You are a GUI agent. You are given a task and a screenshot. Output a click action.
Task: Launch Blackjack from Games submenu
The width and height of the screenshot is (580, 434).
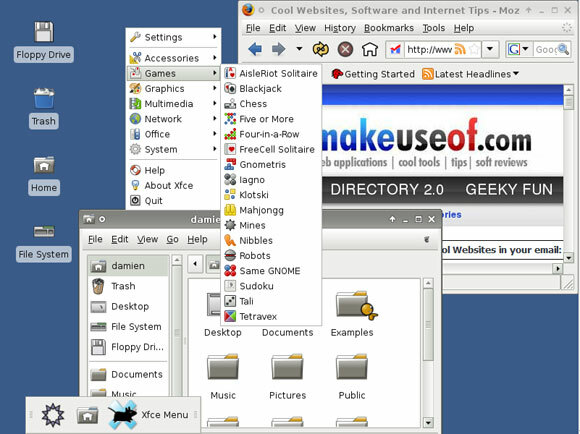(271, 88)
